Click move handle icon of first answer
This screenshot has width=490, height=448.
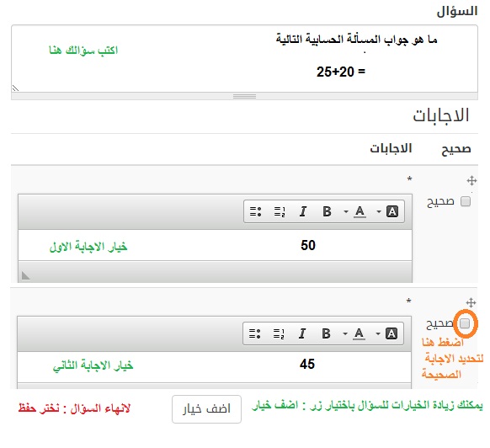click(471, 181)
